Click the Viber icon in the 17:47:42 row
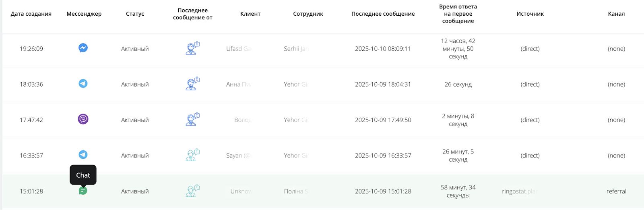 (x=83, y=119)
